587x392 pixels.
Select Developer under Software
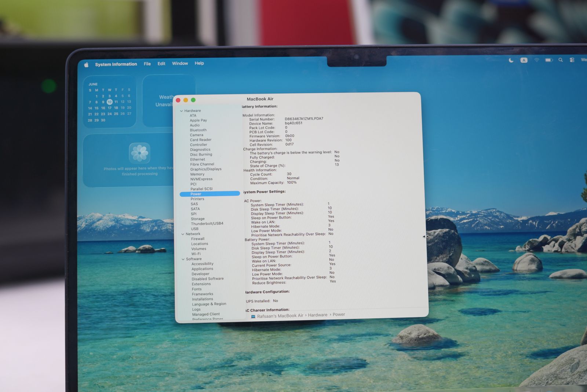(x=200, y=274)
